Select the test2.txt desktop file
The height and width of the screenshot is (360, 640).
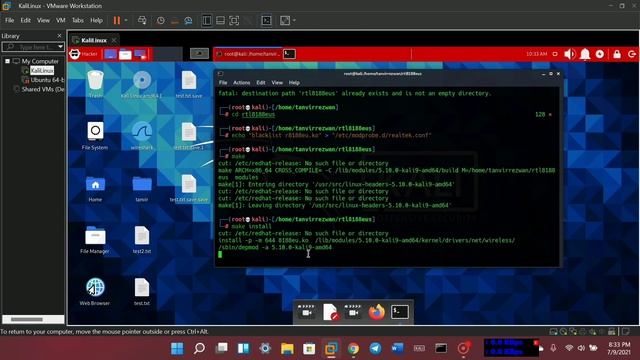[142, 240]
